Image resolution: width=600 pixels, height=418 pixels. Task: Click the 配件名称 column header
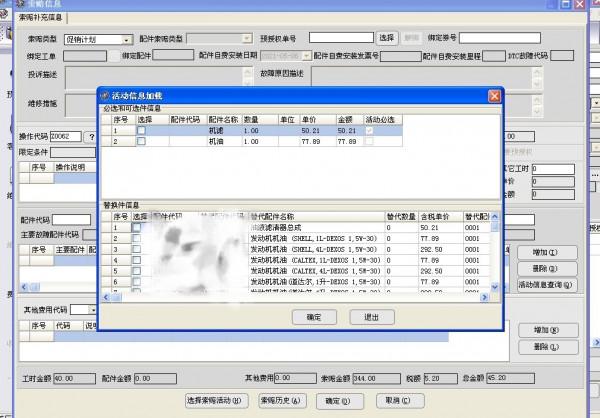(224, 120)
